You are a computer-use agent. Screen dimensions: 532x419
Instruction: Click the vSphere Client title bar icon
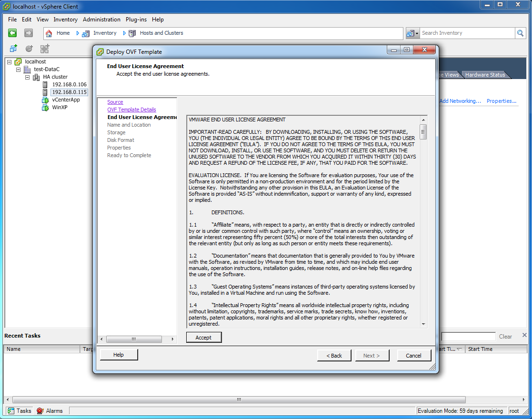(x=7, y=7)
